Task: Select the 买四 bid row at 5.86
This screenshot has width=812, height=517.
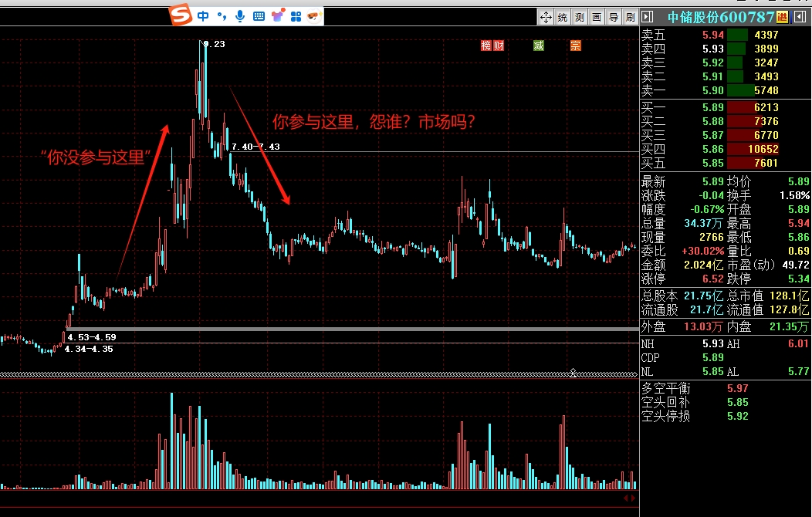Action: coord(725,149)
